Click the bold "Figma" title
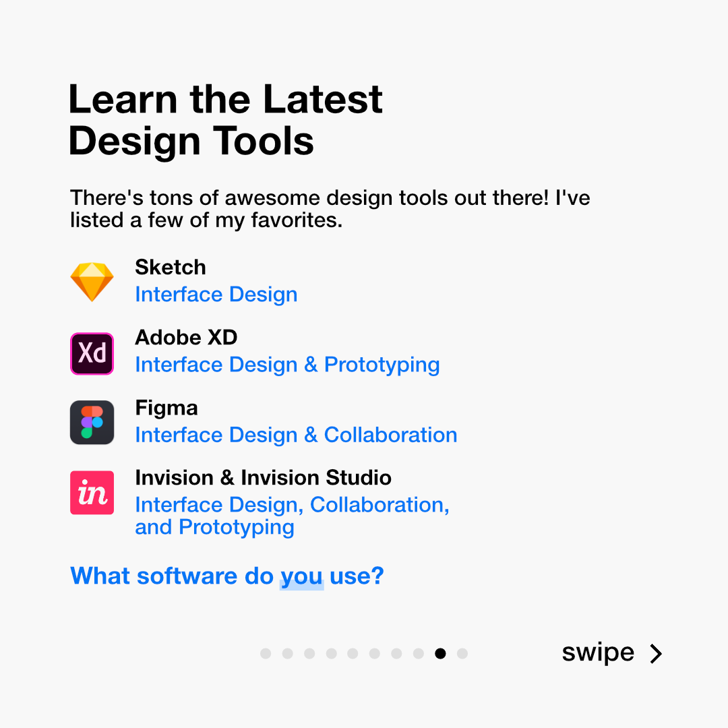 coord(166,408)
